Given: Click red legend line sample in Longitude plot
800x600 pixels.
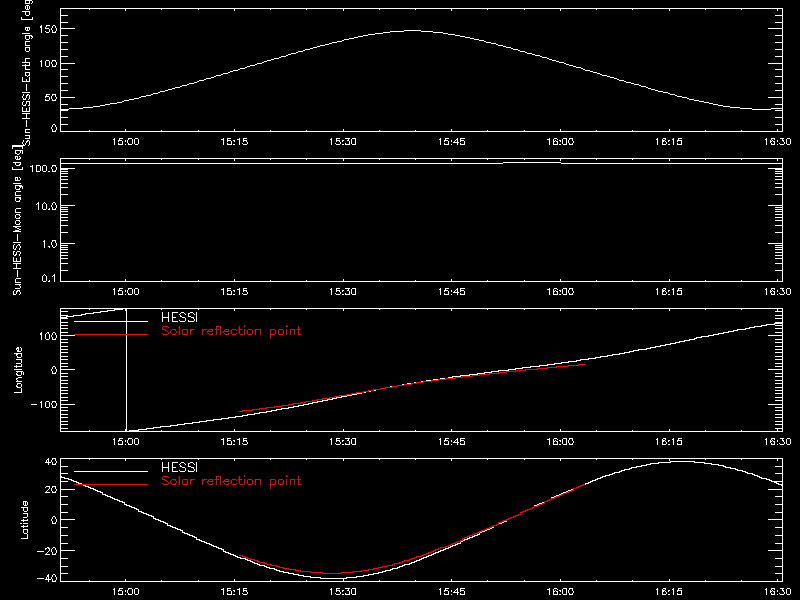Looking at the screenshot, I should pos(111,335).
